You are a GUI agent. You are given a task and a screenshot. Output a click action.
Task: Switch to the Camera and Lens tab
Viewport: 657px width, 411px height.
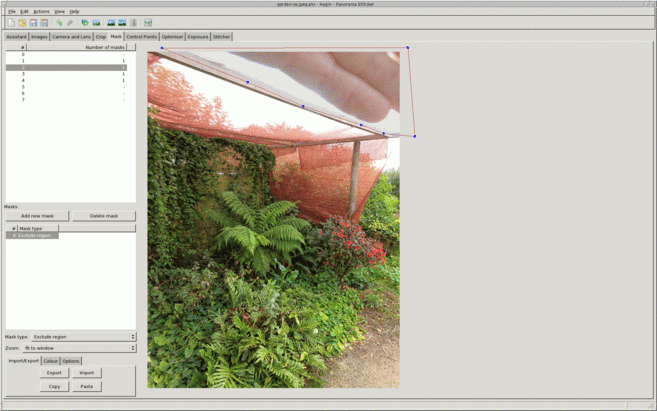pyautogui.click(x=71, y=37)
